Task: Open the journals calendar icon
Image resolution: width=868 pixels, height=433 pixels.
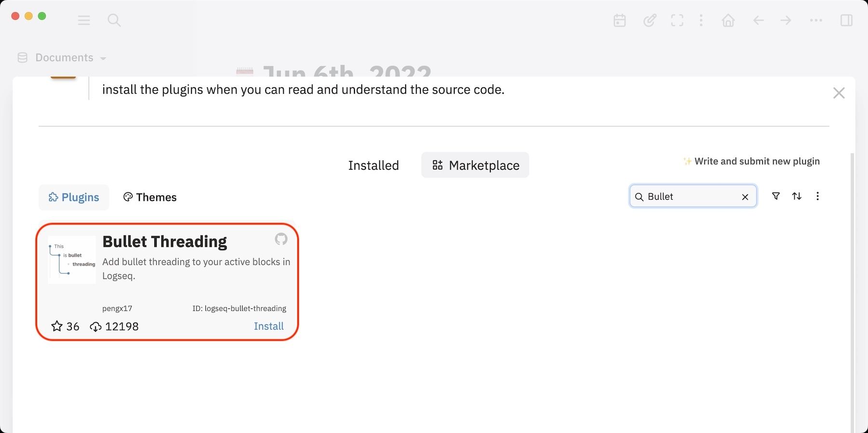Action: [620, 20]
